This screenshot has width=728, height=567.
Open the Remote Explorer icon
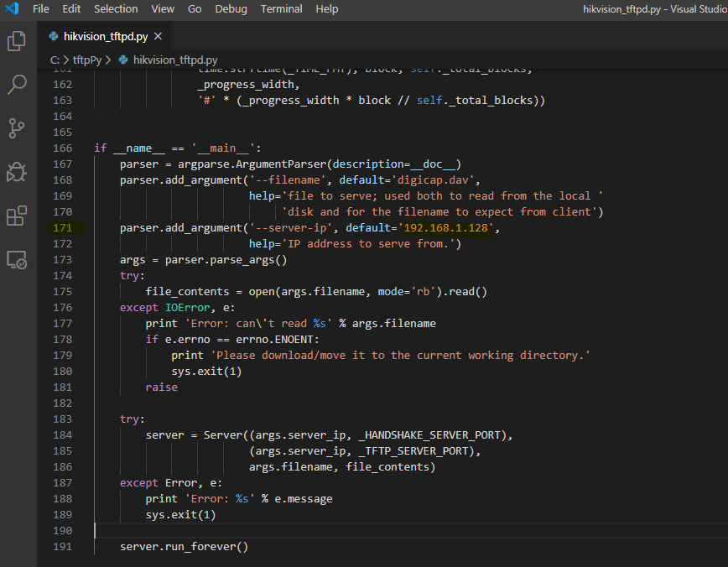pyautogui.click(x=17, y=260)
